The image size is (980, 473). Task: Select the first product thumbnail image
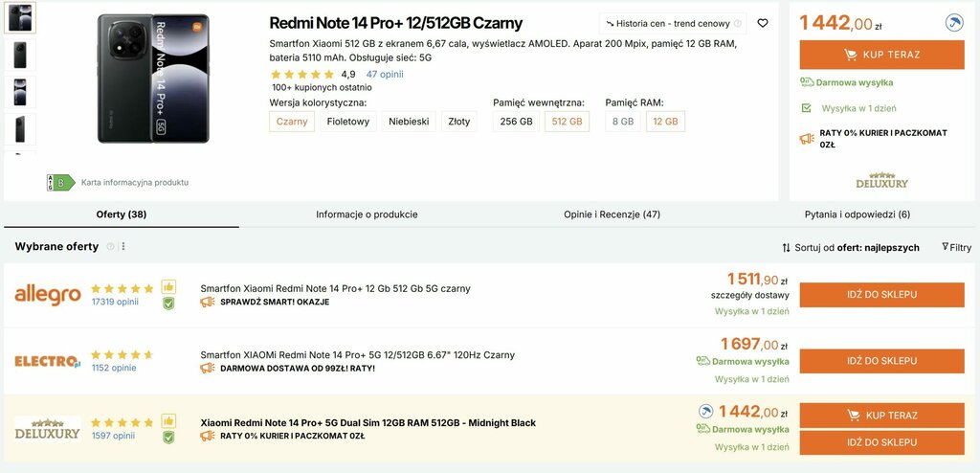coord(20,17)
